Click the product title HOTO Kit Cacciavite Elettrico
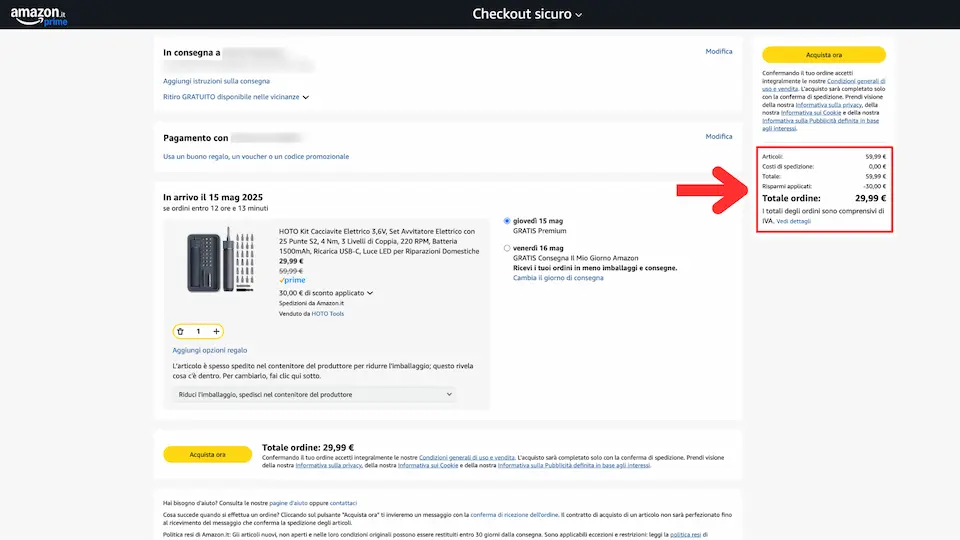 [379, 241]
